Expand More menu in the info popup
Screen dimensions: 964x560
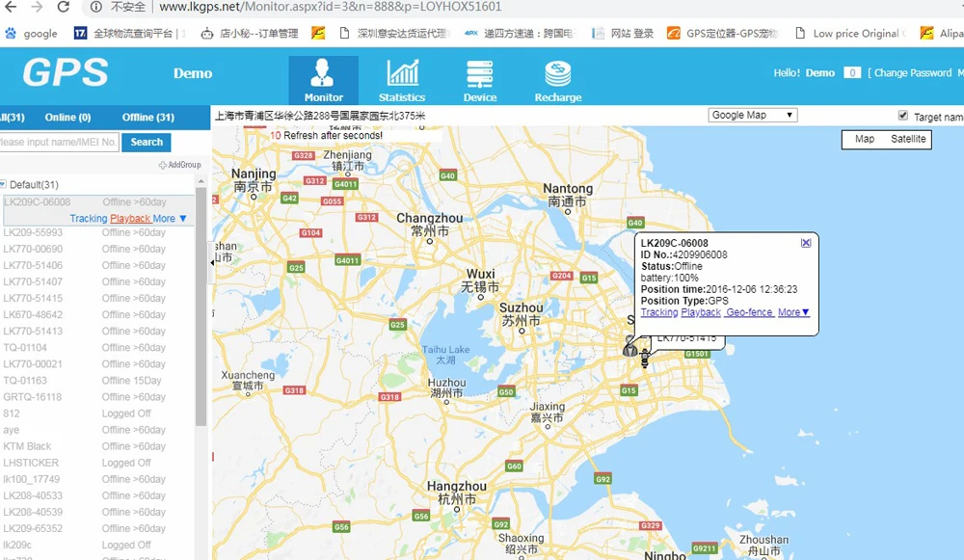tap(793, 312)
